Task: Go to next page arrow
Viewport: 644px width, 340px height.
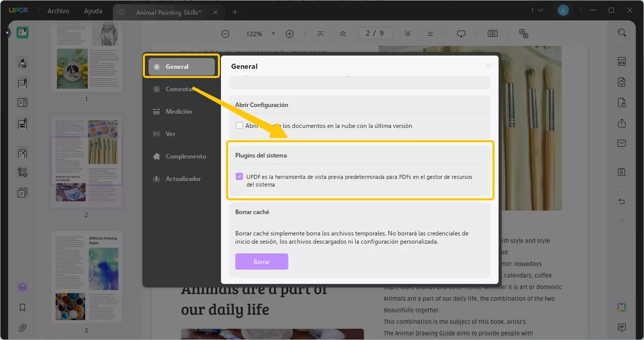Action: click(408, 34)
